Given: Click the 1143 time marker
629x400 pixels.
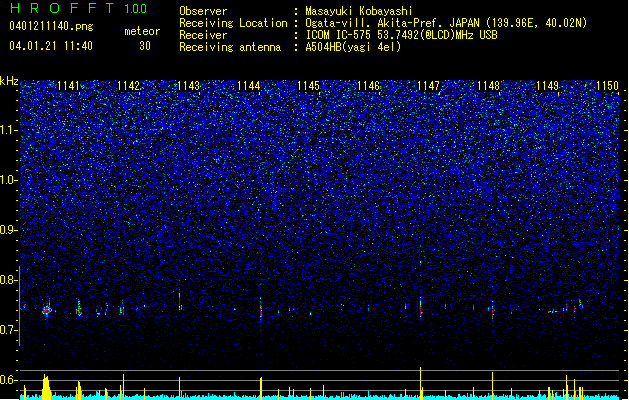Looking at the screenshot, I should coord(189,86).
